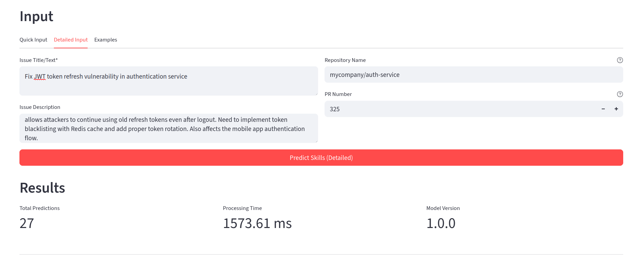Grab the Issue Description textarea resize handle

point(316,141)
